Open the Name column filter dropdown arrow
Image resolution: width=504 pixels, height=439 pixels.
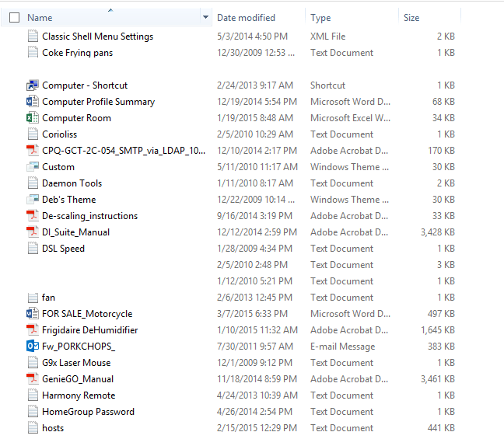(x=205, y=17)
